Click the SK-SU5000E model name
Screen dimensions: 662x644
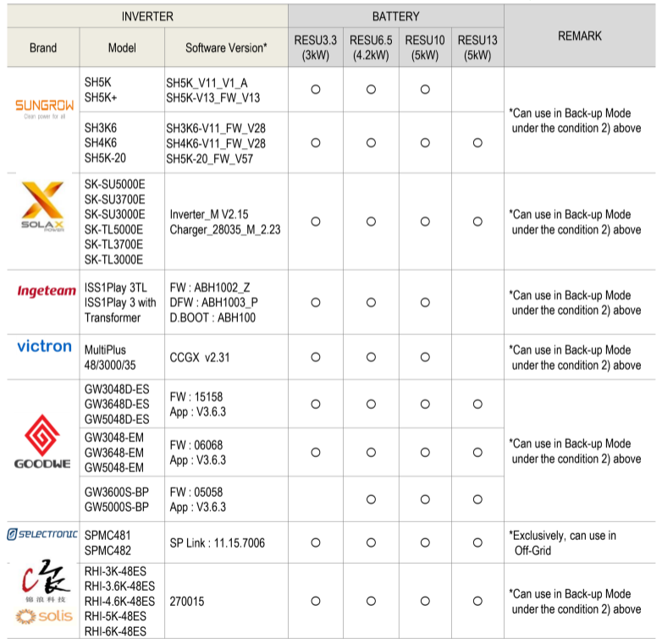pos(115,184)
